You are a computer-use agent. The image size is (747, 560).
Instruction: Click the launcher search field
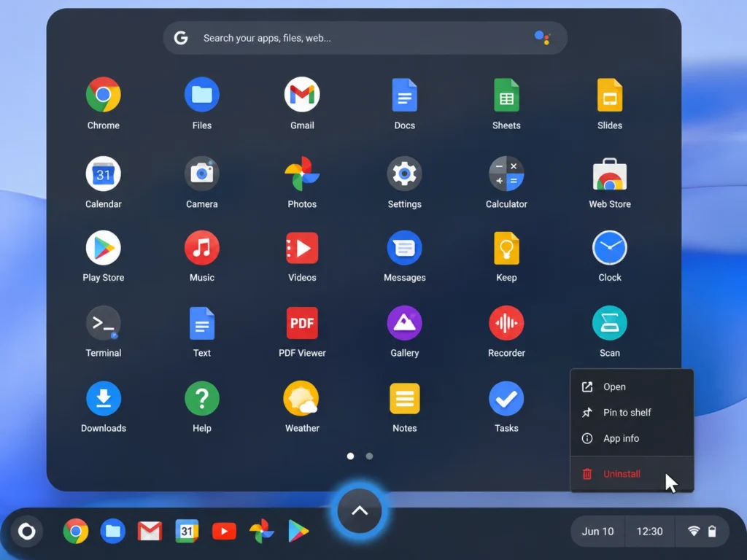tap(365, 38)
